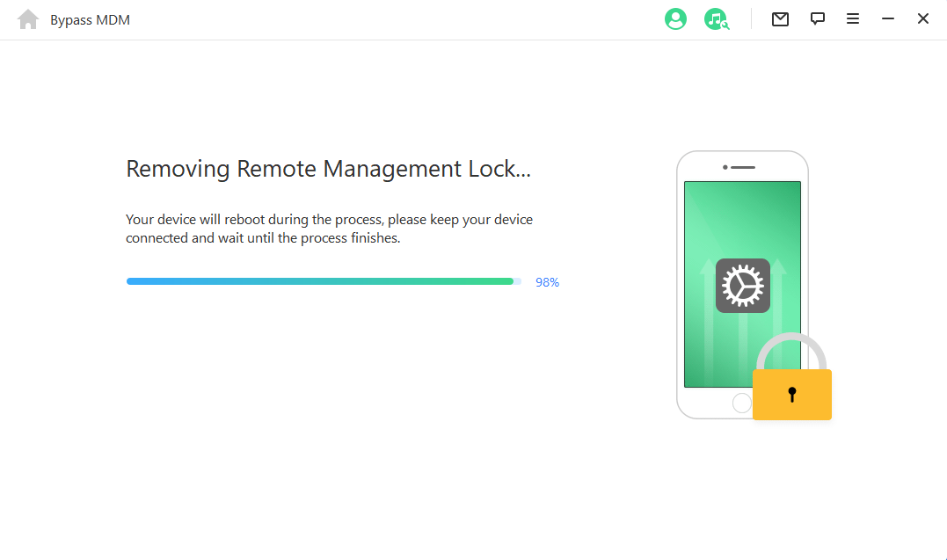Click the phone's speaker at the top
The width and height of the screenshot is (947, 560).
click(743, 167)
